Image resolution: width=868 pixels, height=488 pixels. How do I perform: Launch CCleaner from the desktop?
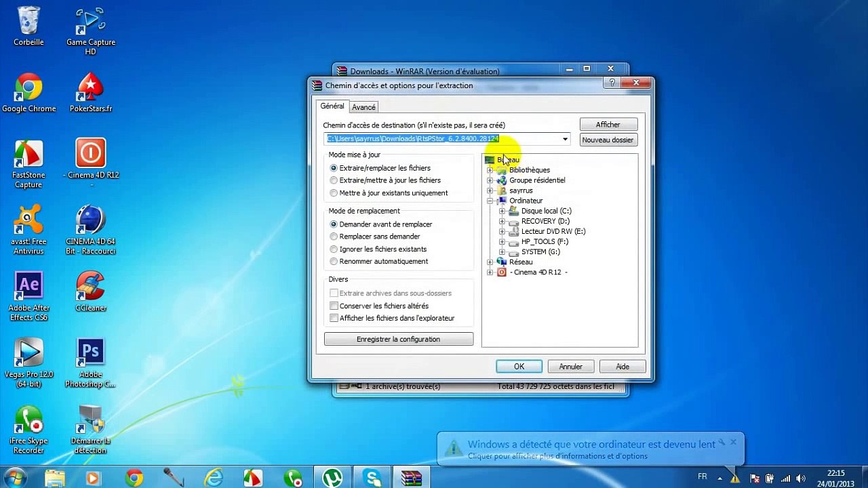91,292
